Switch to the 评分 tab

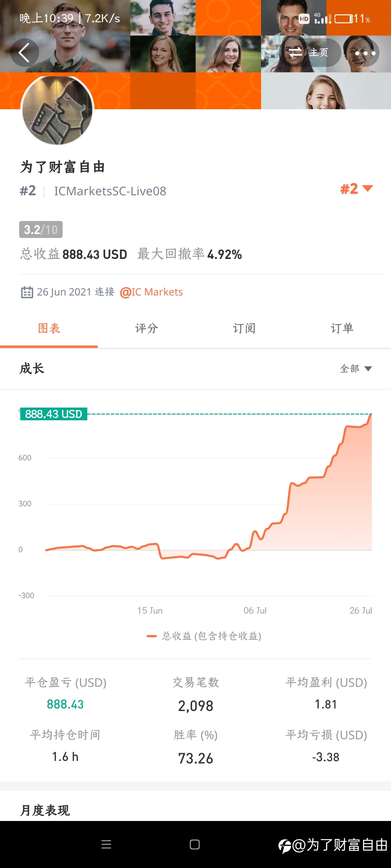coord(147,329)
